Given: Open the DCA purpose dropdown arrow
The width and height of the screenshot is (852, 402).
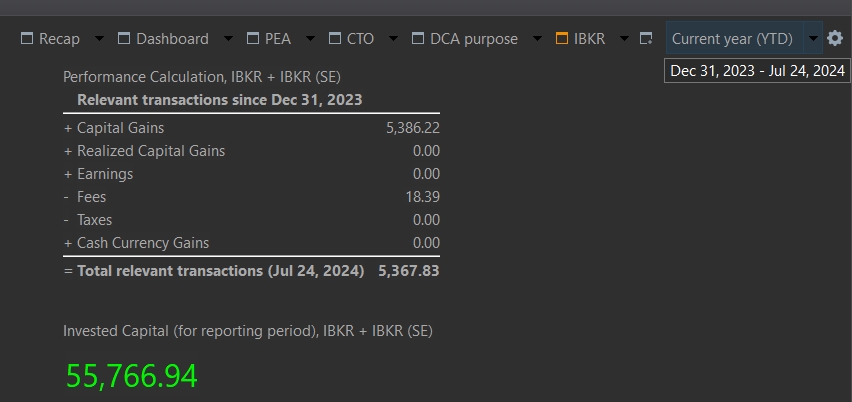Looking at the screenshot, I should [537, 39].
